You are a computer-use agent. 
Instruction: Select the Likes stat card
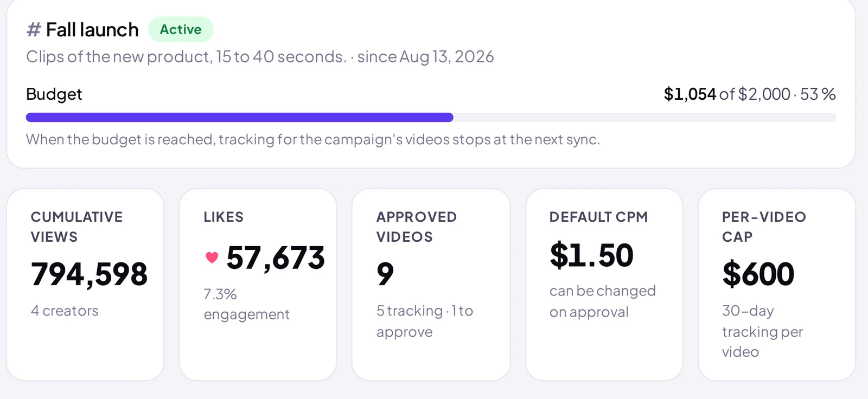point(258,285)
